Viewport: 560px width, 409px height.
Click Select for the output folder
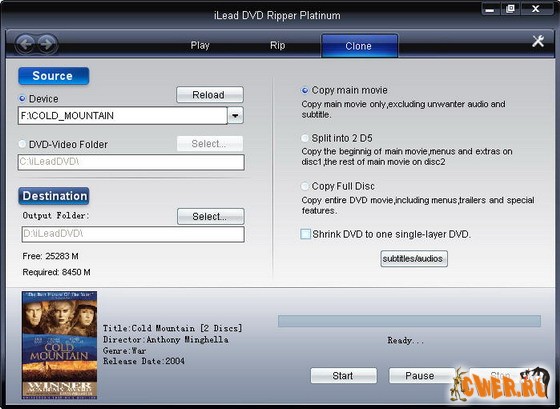point(211,216)
